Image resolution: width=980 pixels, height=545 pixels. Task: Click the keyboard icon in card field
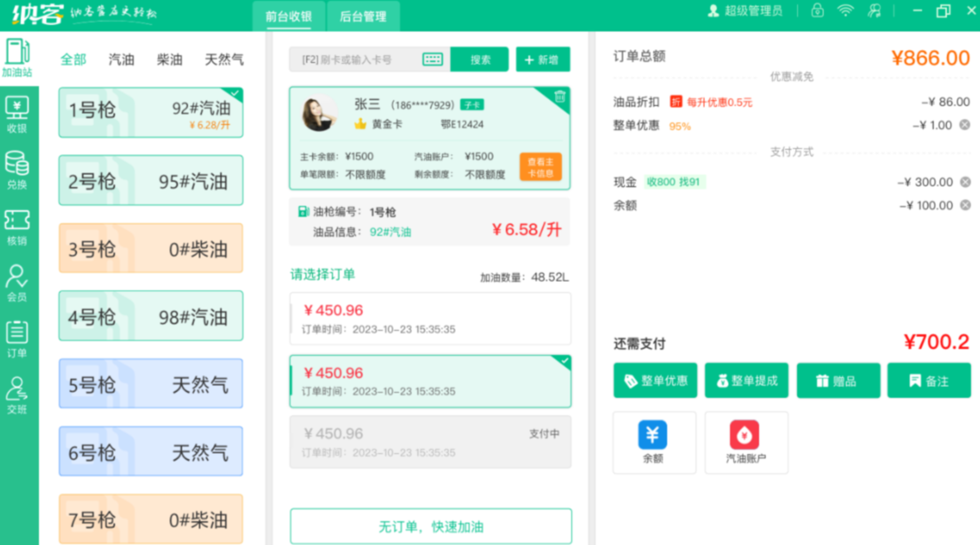click(x=432, y=60)
